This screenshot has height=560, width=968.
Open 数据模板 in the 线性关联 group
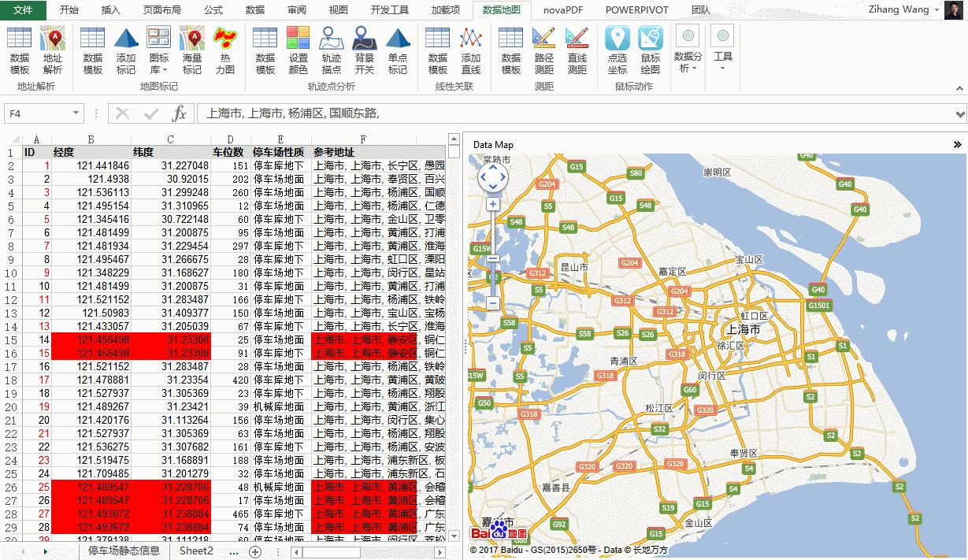point(438,50)
